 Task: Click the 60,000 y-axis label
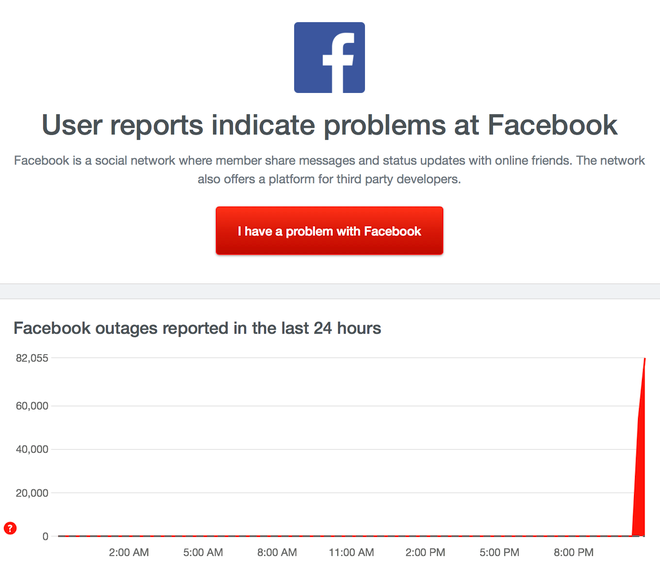click(x=32, y=406)
